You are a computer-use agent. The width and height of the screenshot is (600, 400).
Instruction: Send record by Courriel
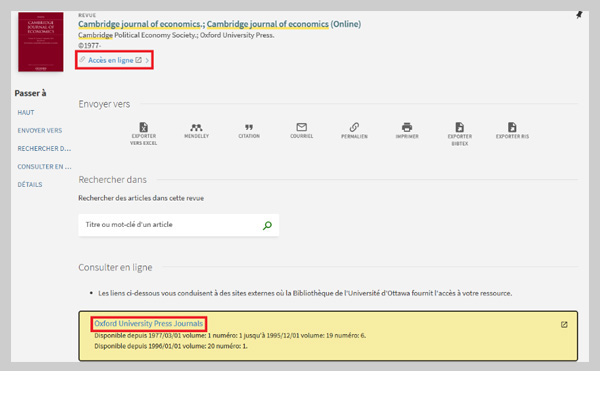click(302, 131)
